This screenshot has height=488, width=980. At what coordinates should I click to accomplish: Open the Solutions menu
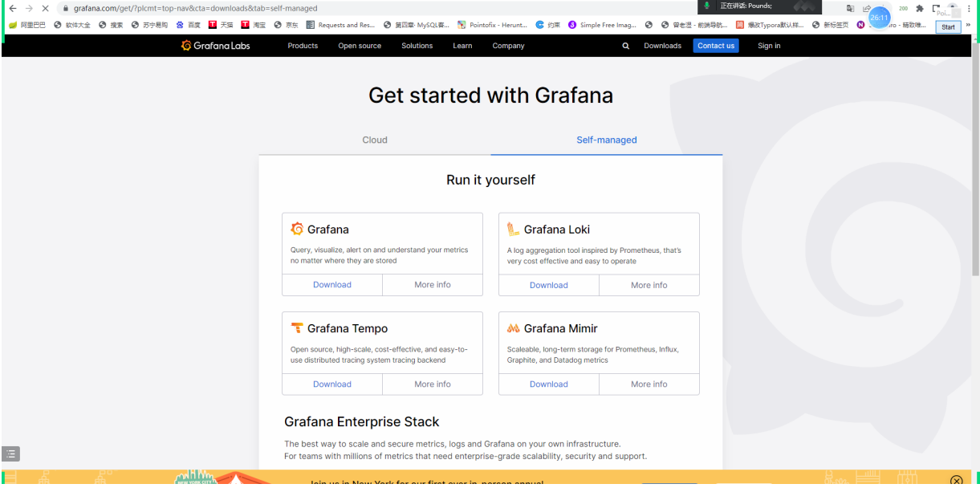pos(417,46)
